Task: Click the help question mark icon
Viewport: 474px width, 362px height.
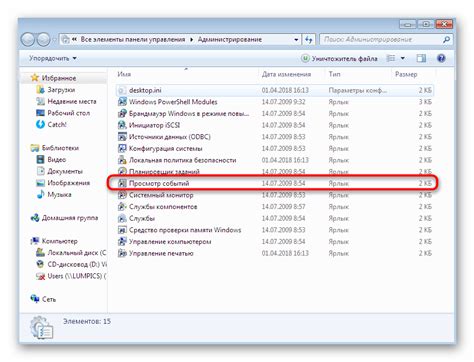Action: 441,58
